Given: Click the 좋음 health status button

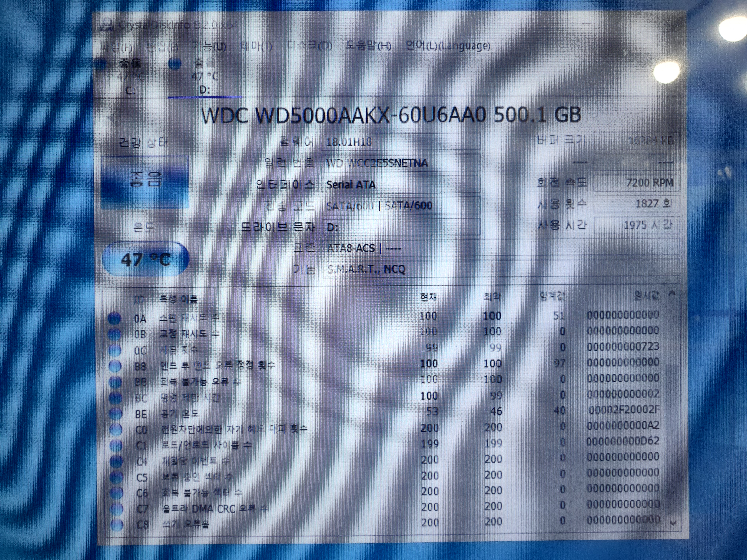Looking at the screenshot, I should [145, 183].
